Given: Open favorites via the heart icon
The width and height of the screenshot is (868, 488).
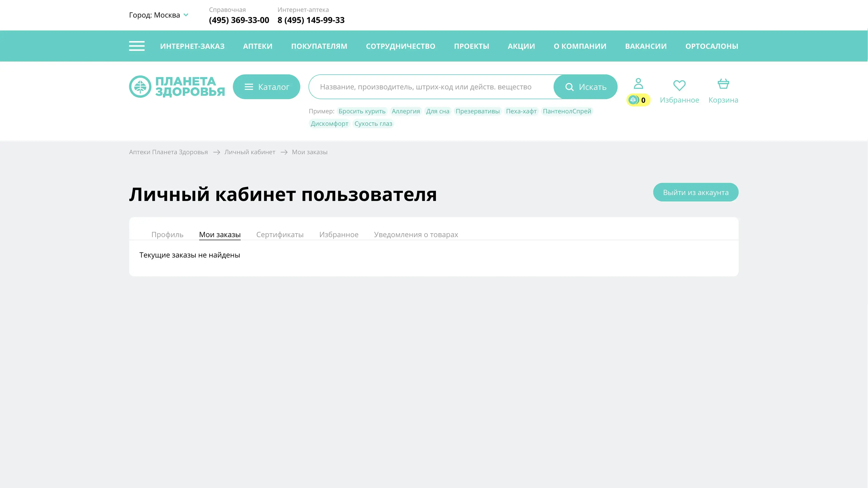Looking at the screenshot, I should [x=679, y=85].
